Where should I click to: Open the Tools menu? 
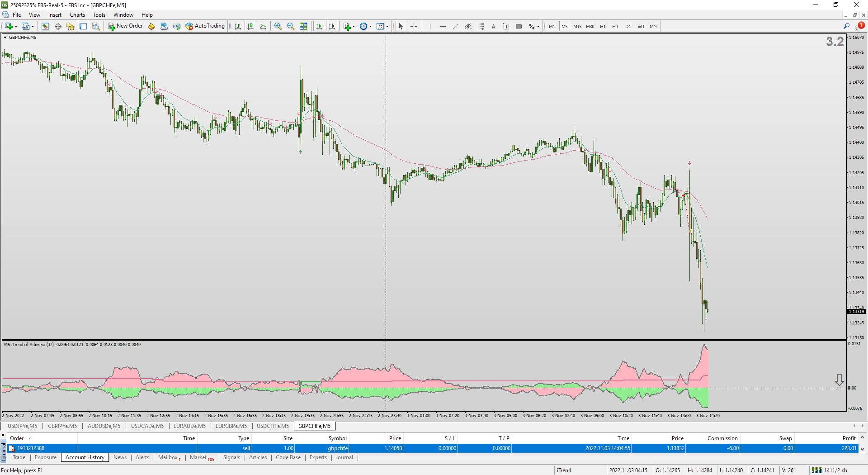[99, 15]
